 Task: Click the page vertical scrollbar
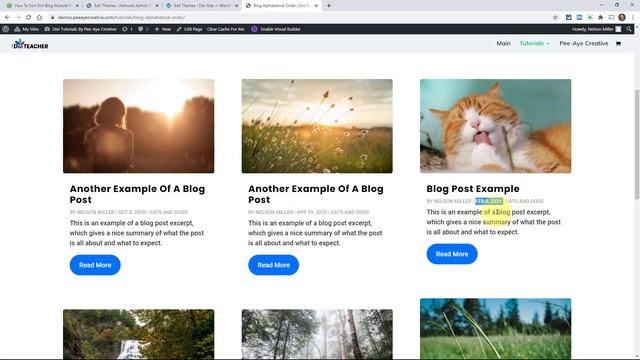(637, 143)
